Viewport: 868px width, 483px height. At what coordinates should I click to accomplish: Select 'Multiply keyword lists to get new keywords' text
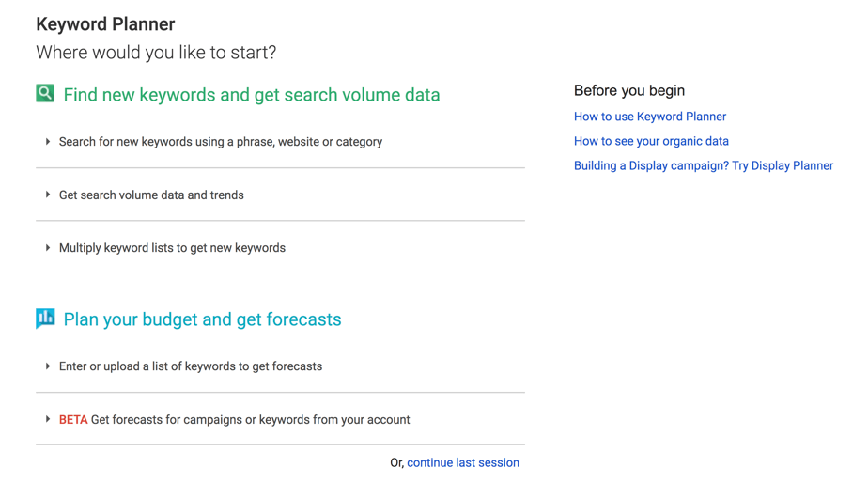click(x=172, y=247)
